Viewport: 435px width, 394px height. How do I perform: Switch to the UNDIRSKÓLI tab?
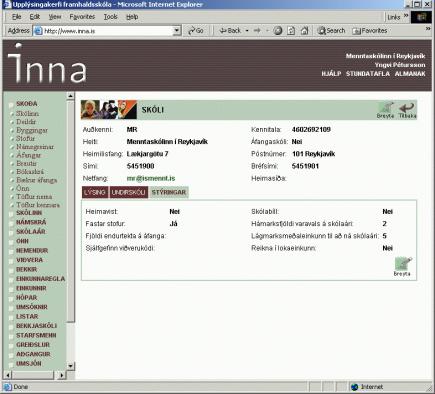128,192
